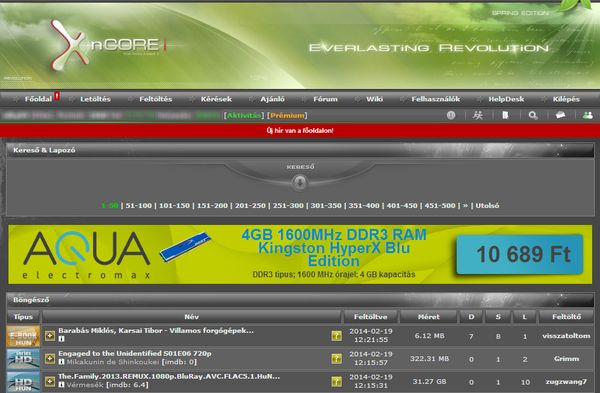The width and height of the screenshot is (600, 393).
Task: Expand details of The.Family.2013 torrent row
Action: (50, 381)
